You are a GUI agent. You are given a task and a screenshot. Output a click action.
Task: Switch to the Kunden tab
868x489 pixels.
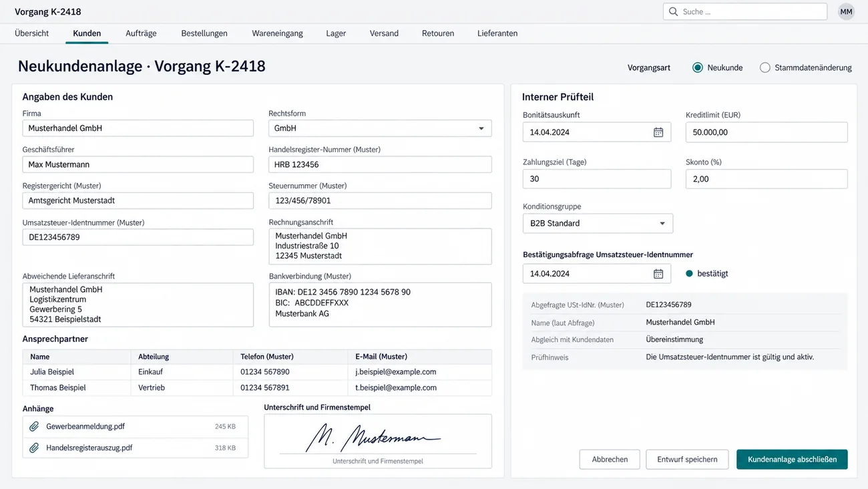pyautogui.click(x=87, y=33)
